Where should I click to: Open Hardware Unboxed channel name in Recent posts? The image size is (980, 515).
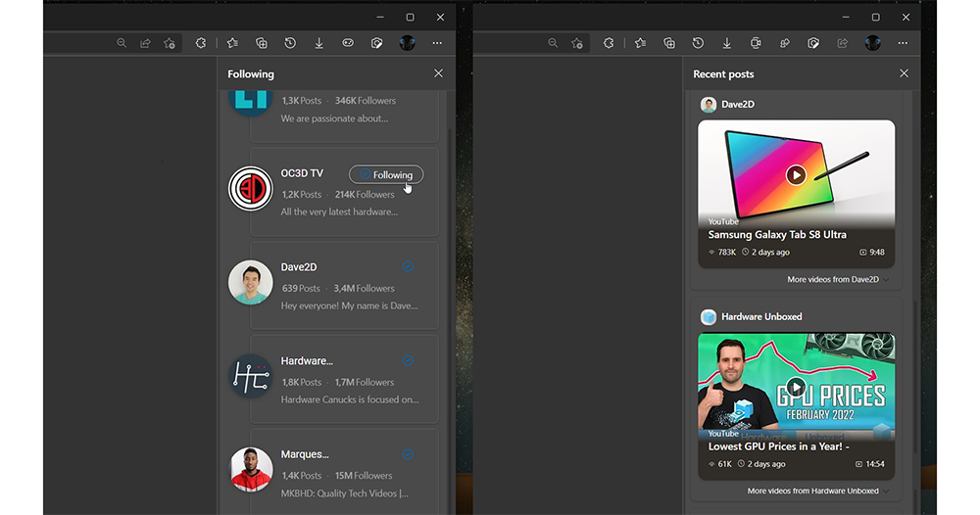761,316
